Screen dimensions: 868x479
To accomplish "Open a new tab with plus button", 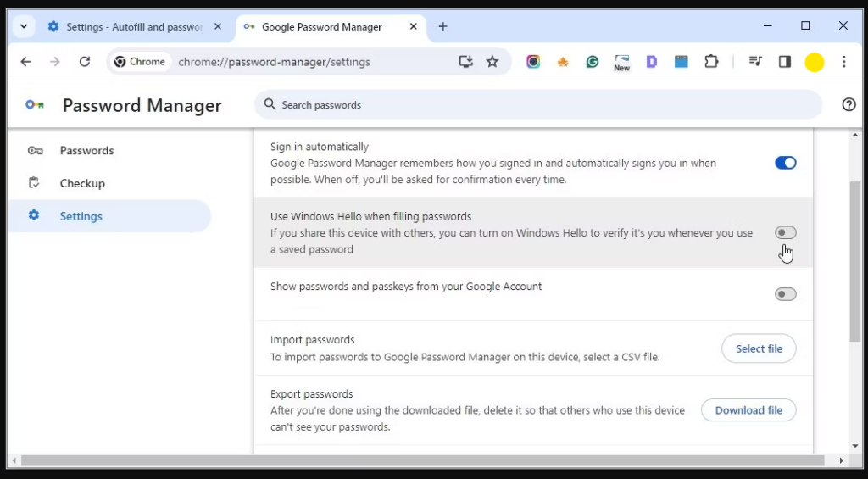I will (x=442, y=26).
